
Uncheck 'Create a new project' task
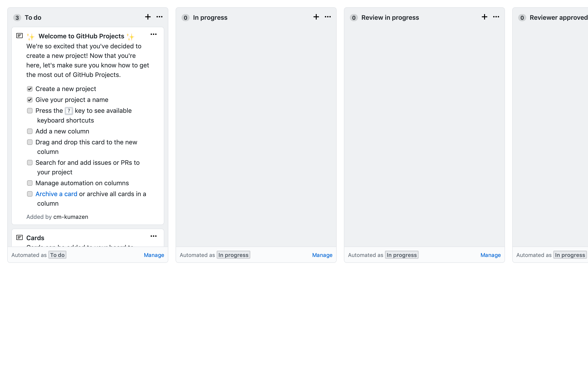point(30,89)
